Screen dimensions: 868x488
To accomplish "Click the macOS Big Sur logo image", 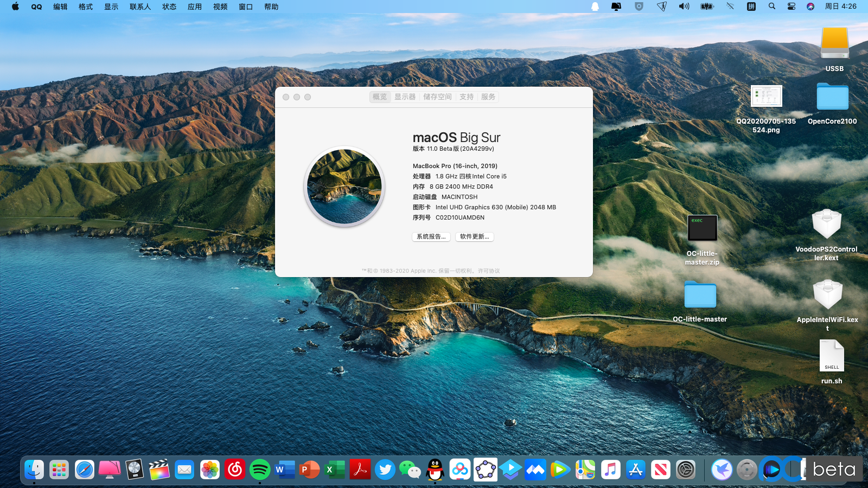I will tap(344, 187).
